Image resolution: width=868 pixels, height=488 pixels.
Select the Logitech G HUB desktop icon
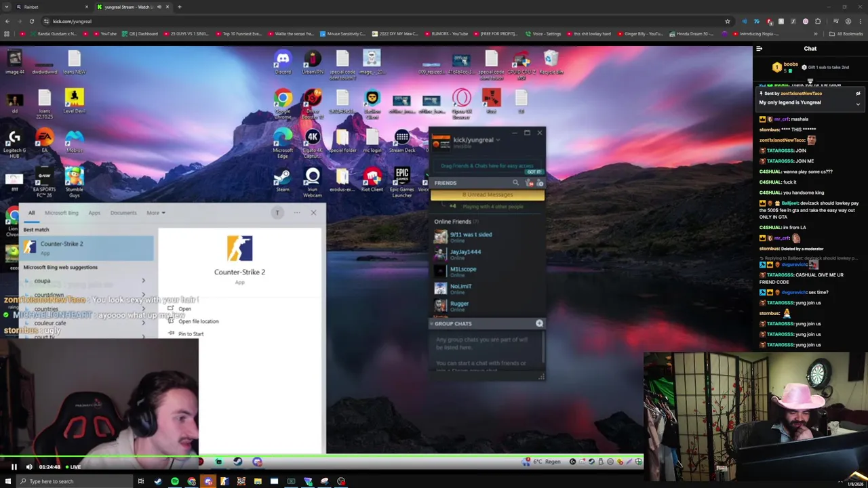coord(14,144)
